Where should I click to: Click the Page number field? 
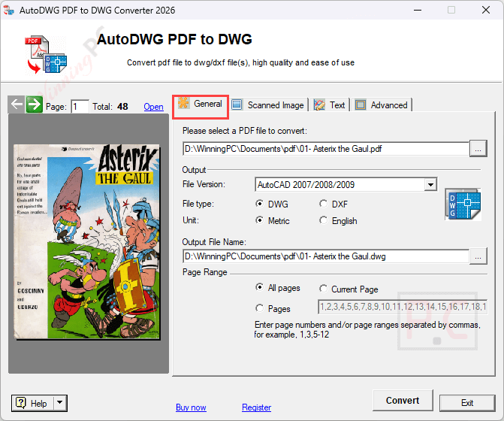pos(80,107)
